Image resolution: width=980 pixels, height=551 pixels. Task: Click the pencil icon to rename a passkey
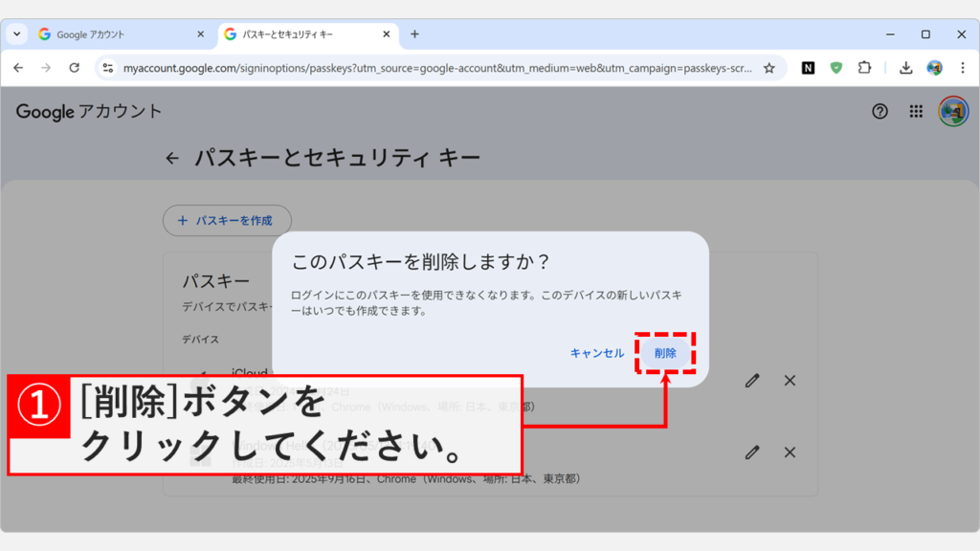(x=751, y=381)
